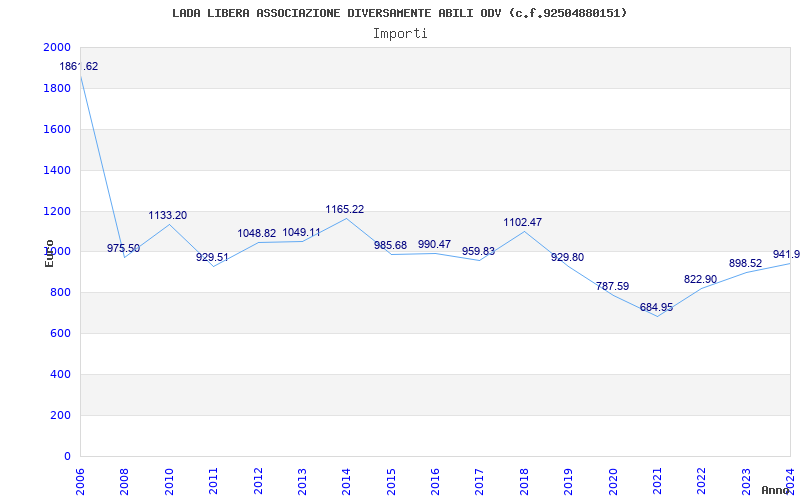Click the data label 1133.20
800x500 pixels.
tap(168, 215)
